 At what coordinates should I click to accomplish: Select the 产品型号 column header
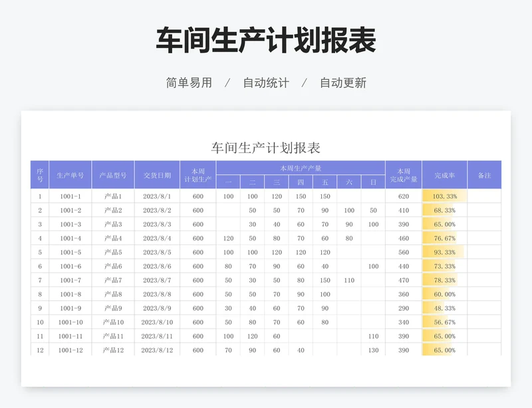click(113, 175)
